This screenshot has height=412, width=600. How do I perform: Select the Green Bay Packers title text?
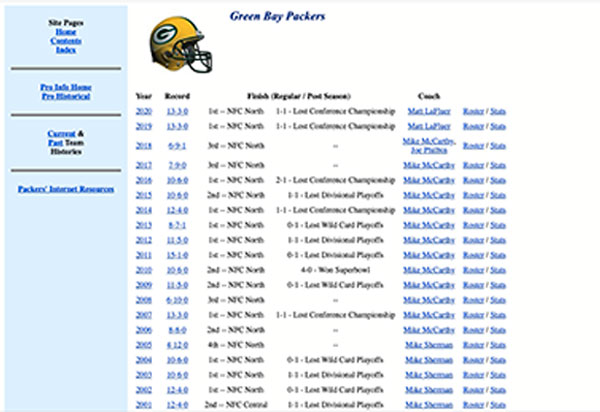tap(277, 16)
